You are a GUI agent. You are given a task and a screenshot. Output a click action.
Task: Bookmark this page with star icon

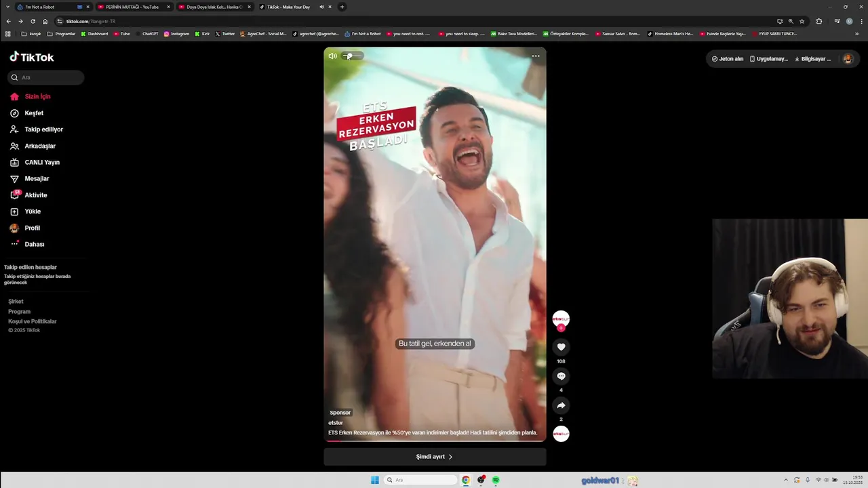pyautogui.click(x=802, y=21)
